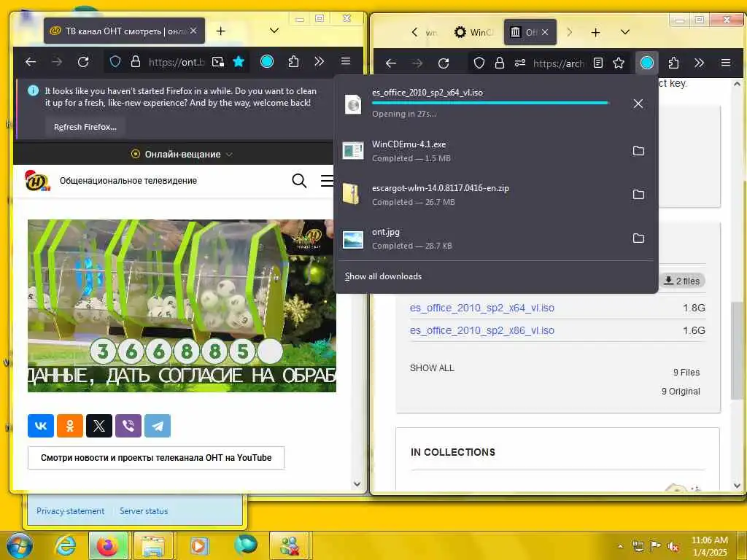Image resolution: width=747 pixels, height=560 pixels.
Task: Share on VK
Action: pyautogui.click(x=41, y=426)
